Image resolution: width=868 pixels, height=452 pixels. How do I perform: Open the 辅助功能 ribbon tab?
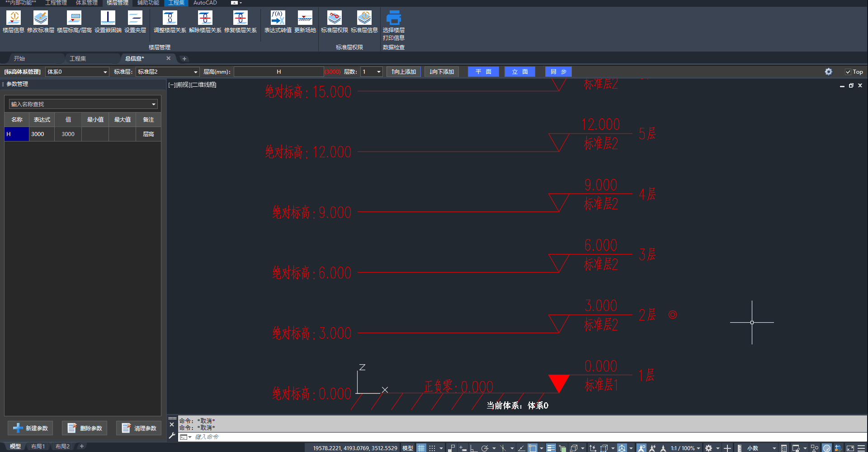coord(148,3)
